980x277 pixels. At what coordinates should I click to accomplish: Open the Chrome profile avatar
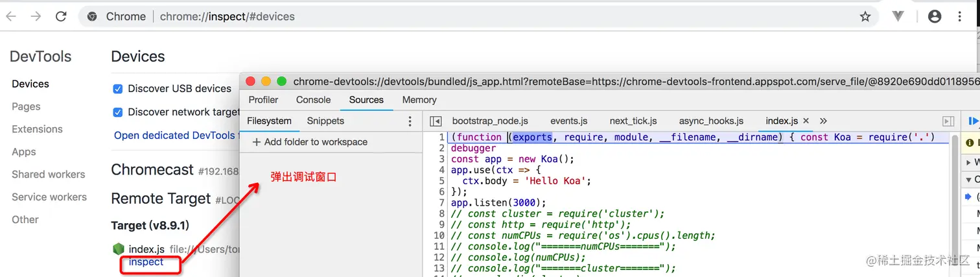(x=935, y=16)
